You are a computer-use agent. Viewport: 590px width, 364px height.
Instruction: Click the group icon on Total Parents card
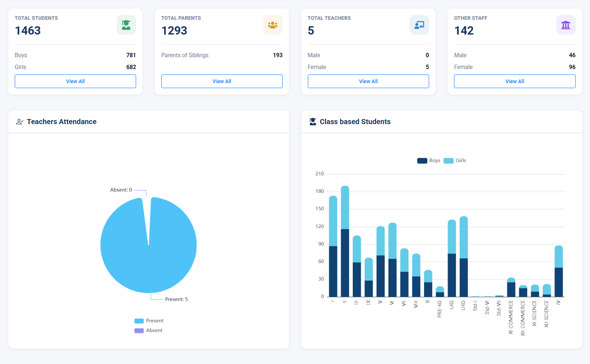(x=273, y=25)
